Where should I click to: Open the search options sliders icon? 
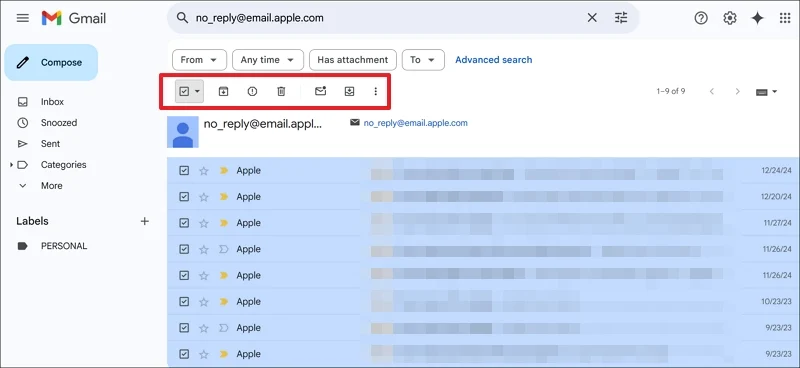(x=621, y=18)
